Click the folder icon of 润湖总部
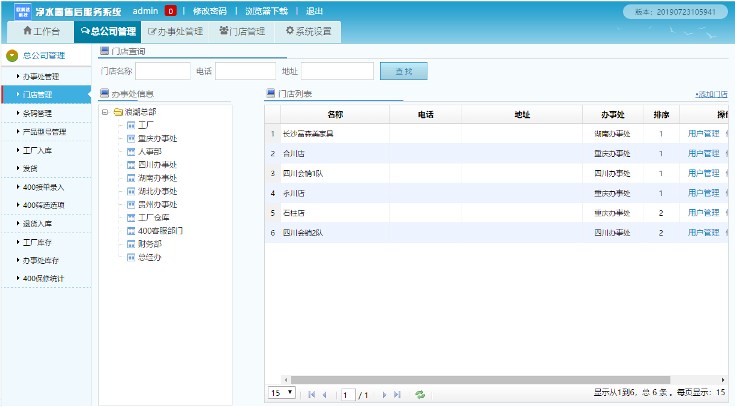The width and height of the screenshot is (735, 407). click(x=118, y=112)
